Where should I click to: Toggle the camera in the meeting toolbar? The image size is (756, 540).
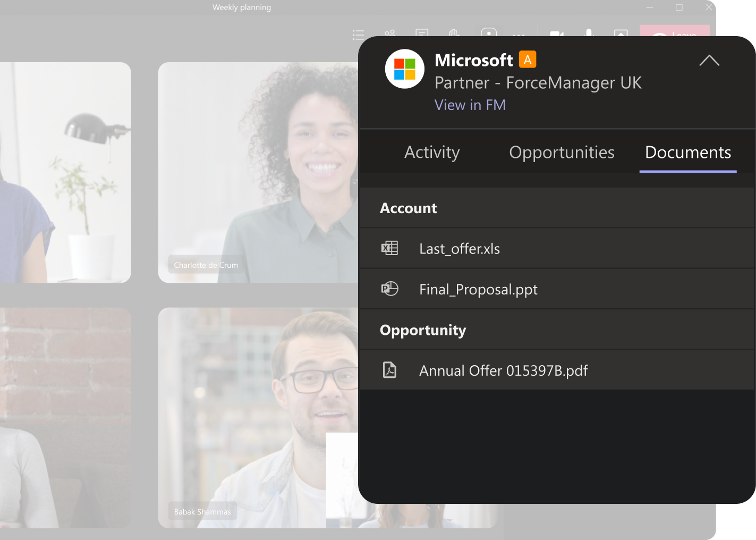click(x=556, y=33)
